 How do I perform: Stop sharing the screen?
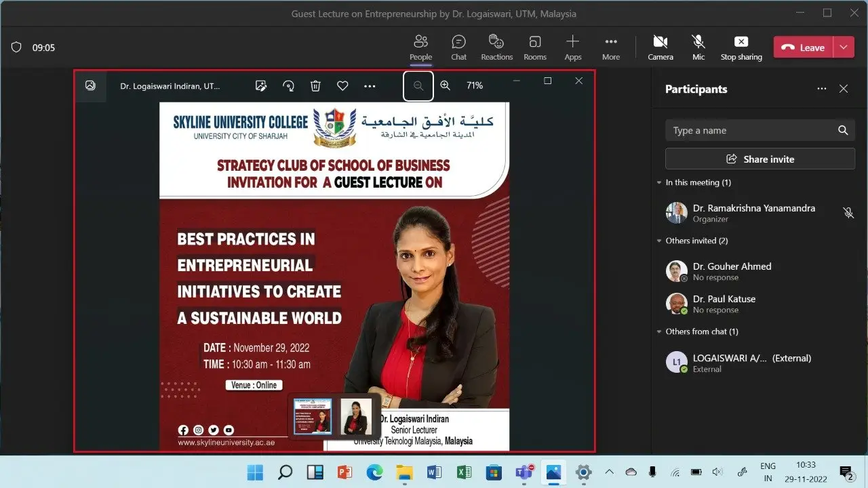[x=741, y=47]
